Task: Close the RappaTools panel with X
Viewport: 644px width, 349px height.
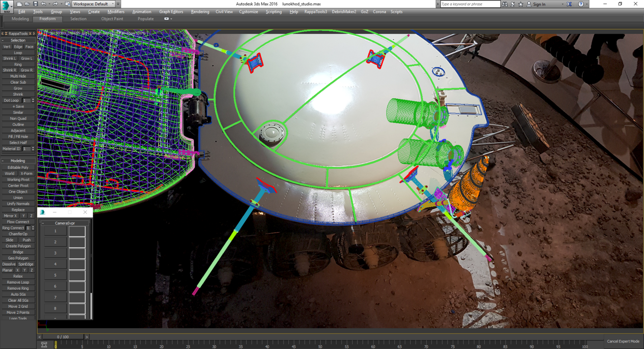Action: pyautogui.click(x=30, y=33)
